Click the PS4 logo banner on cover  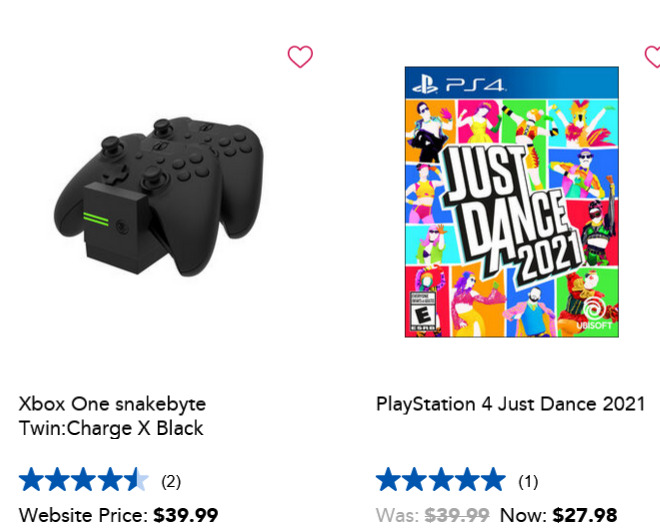511,83
